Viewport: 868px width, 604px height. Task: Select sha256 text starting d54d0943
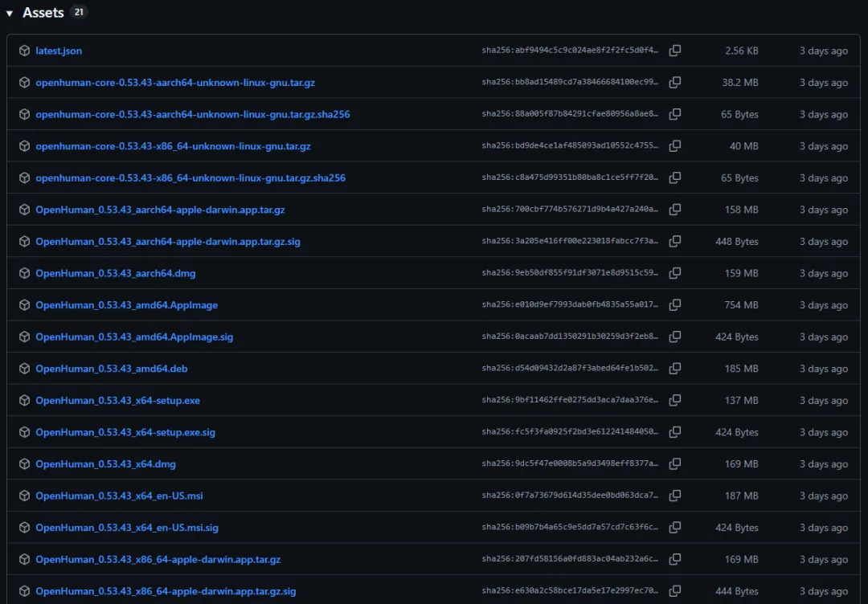[570, 369]
